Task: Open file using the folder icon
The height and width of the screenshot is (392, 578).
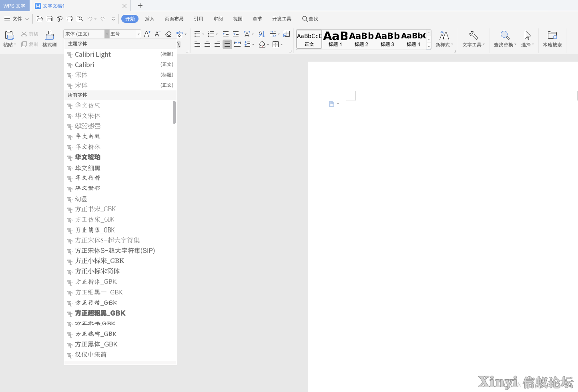Action: 40,19
